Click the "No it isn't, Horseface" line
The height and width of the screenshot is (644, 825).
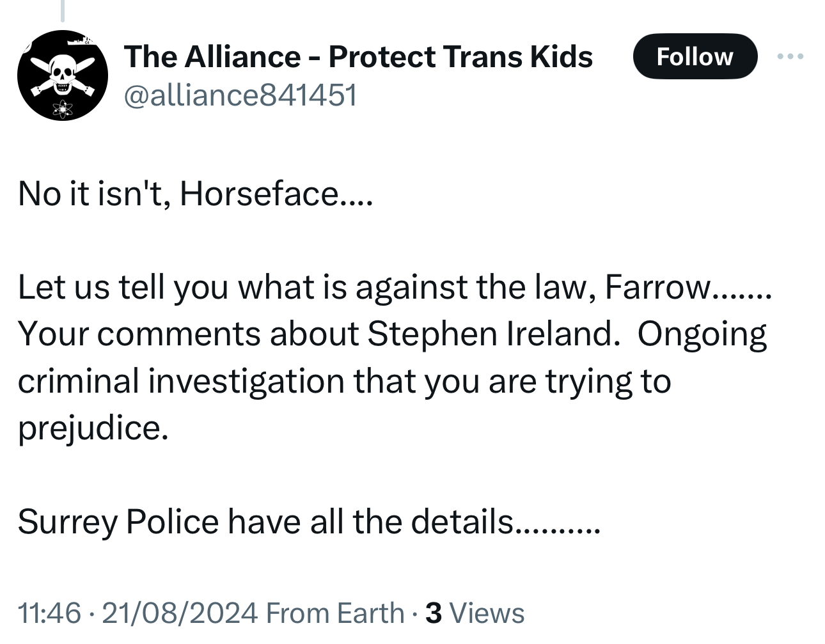[x=194, y=193]
